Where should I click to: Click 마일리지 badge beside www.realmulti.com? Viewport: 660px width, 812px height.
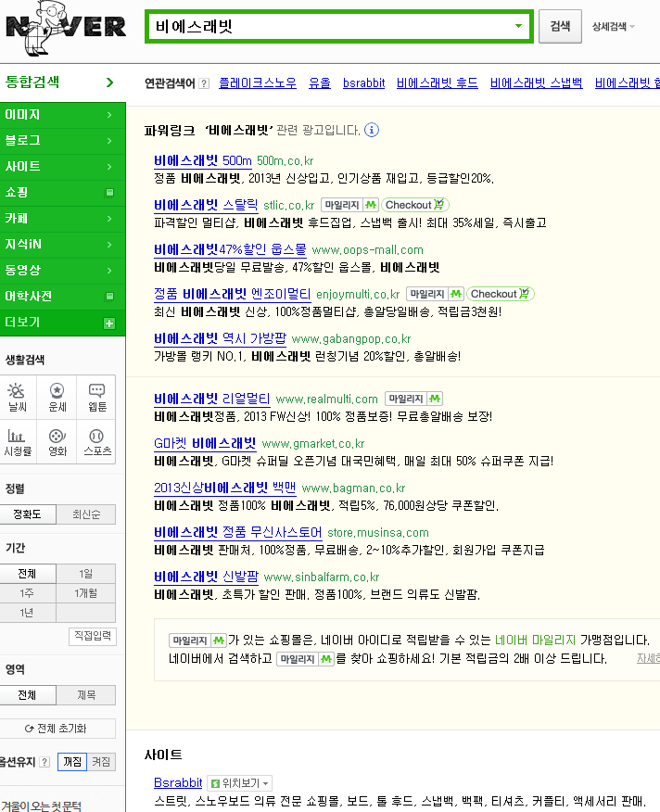click(x=414, y=399)
